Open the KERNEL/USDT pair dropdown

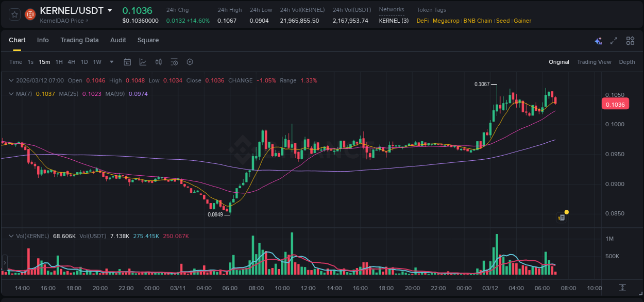110,10
